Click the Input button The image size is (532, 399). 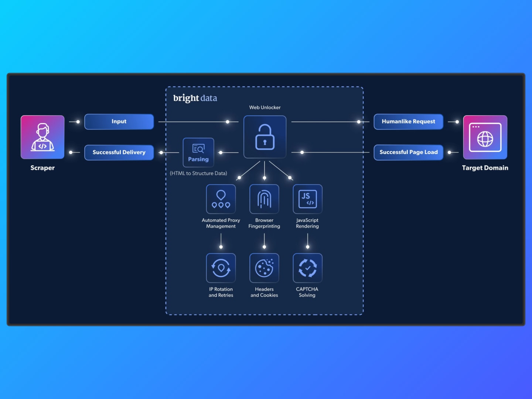point(119,122)
